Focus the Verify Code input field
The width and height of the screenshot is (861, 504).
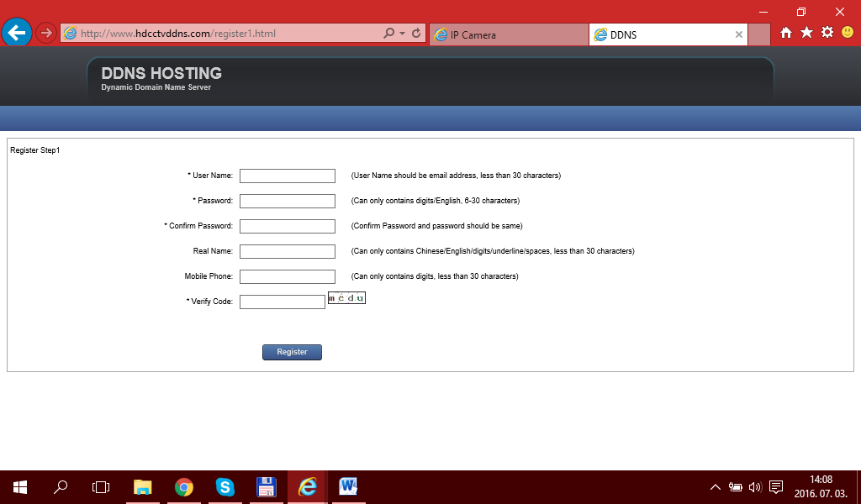click(x=283, y=302)
